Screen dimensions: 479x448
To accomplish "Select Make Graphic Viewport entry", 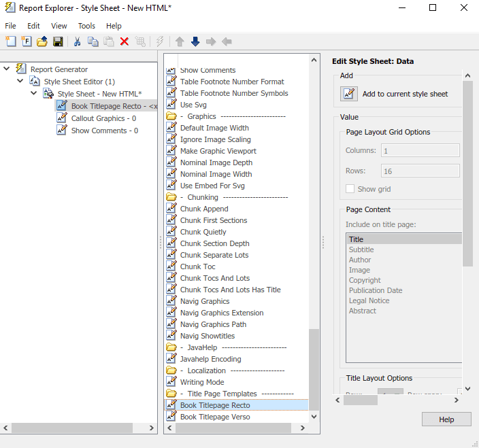I will [218, 151].
